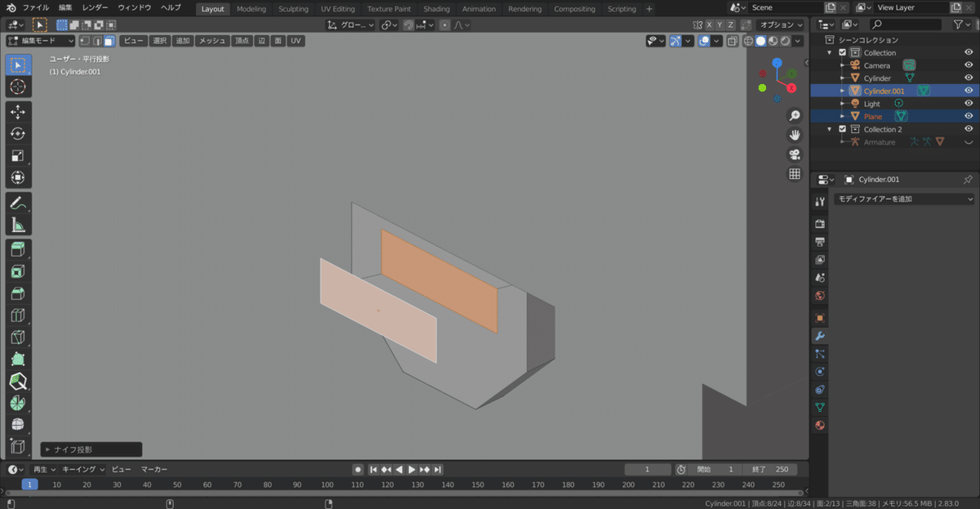Image resolution: width=980 pixels, height=509 pixels.
Task: Activate the 3D Cursor tool
Action: point(18,87)
